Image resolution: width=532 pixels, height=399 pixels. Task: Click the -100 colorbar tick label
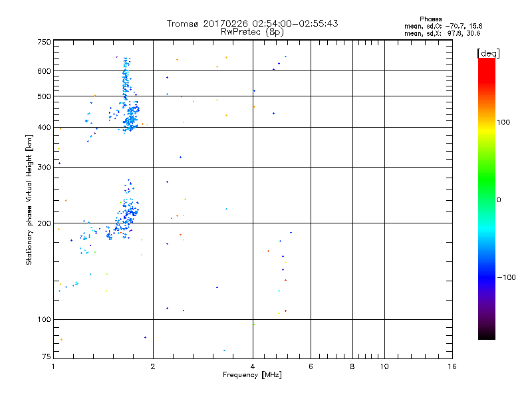tap(506, 277)
